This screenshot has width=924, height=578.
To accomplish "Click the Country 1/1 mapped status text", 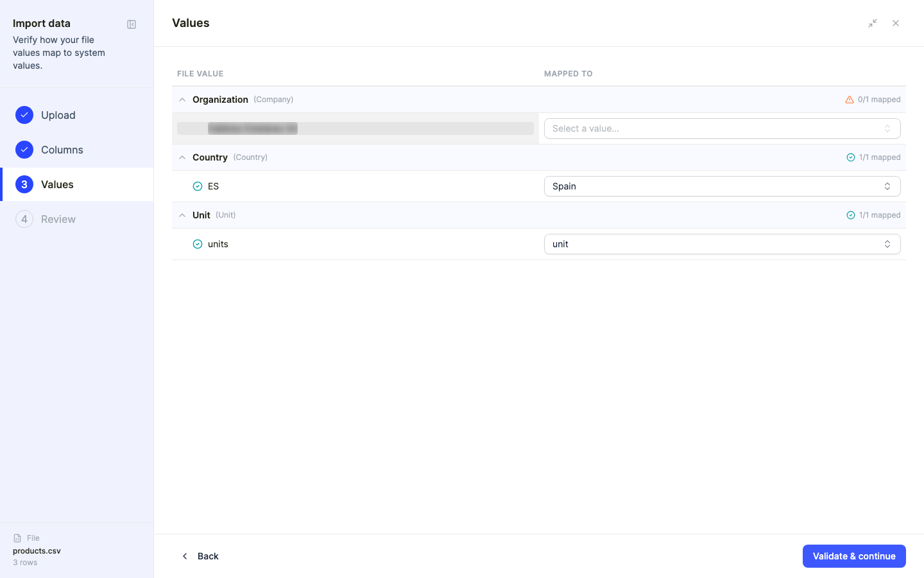I will click(x=880, y=157).
